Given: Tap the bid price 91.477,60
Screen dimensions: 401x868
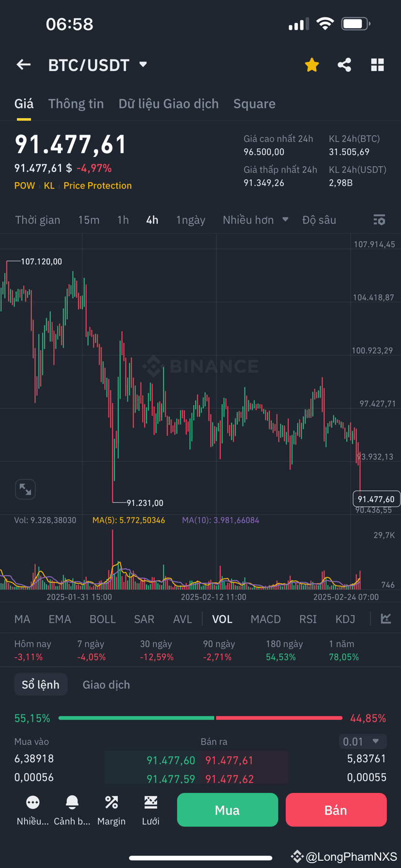Looking at the screenshot, I should pyautogui.click(x=170, y=760).
